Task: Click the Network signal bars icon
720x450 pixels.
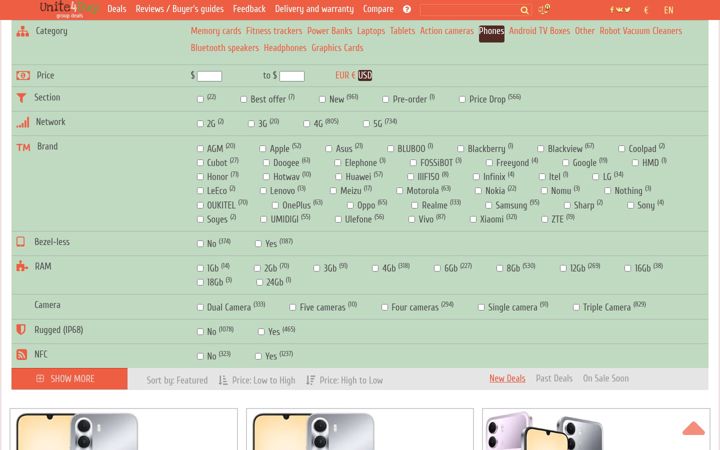Action: tap(23, 122)
